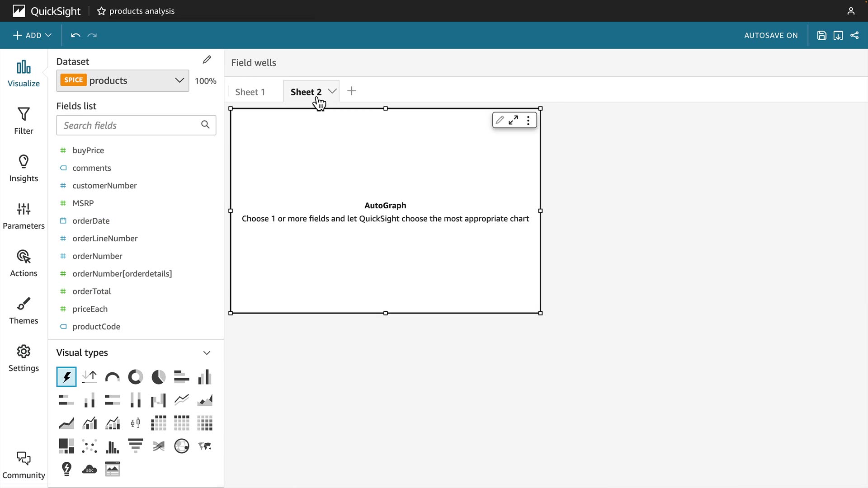Select the AutoGraph lightning visual type
This screenshot has height=488, width=868.
click(66, 377)
